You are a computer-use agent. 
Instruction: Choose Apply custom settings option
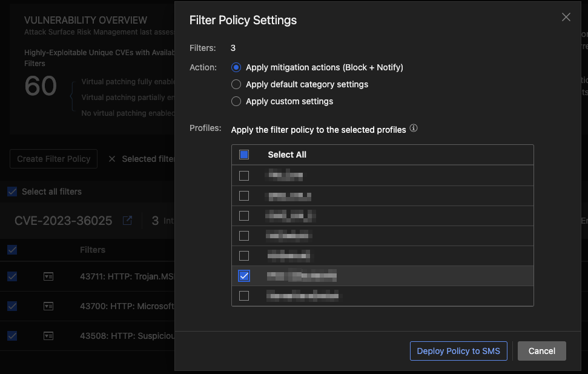236,101
